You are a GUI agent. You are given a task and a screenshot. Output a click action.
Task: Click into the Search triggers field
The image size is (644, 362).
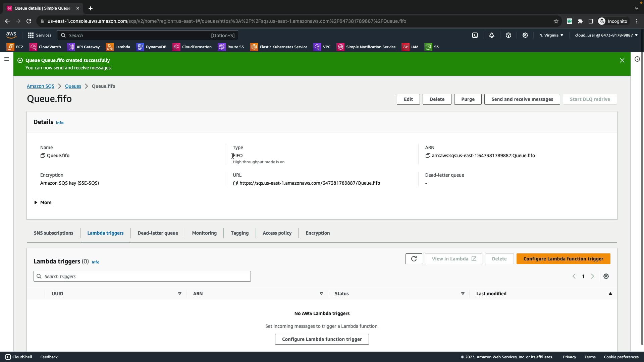[142, 276]
